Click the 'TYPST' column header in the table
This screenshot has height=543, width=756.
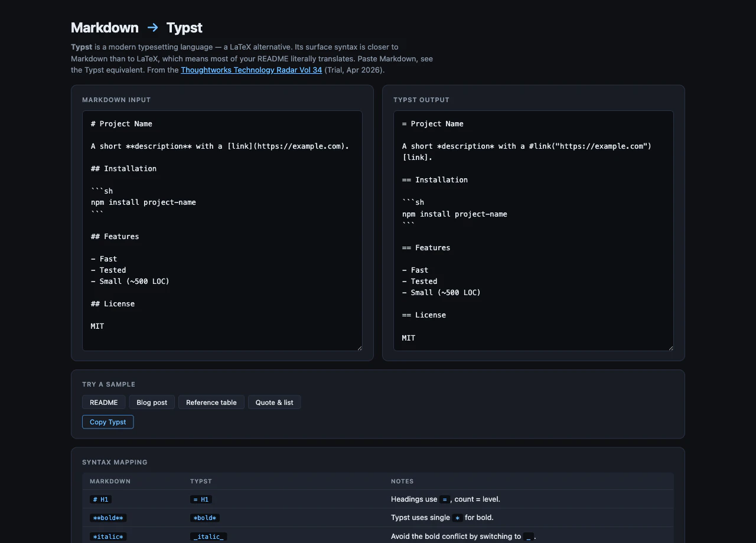[201, 482]
